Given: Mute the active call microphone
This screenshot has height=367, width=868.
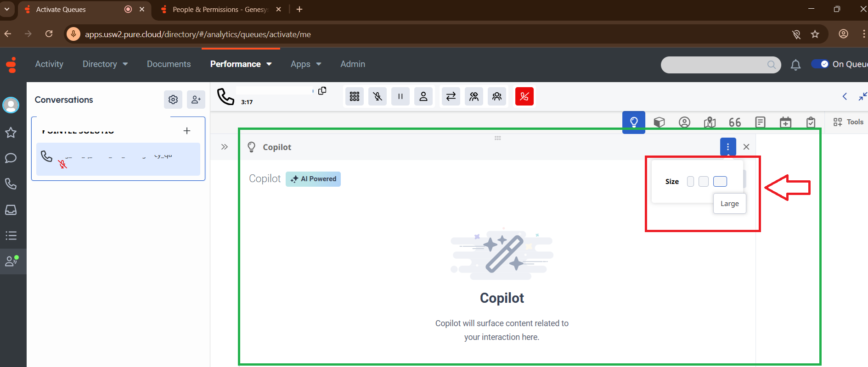Looking at the screenshot, I should click(x=378, y=96).
